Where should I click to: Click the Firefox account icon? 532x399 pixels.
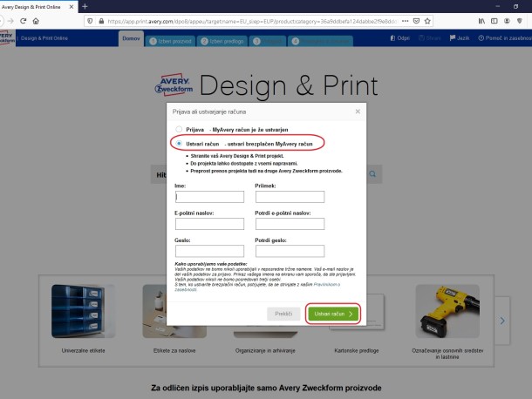click(507, 21)
